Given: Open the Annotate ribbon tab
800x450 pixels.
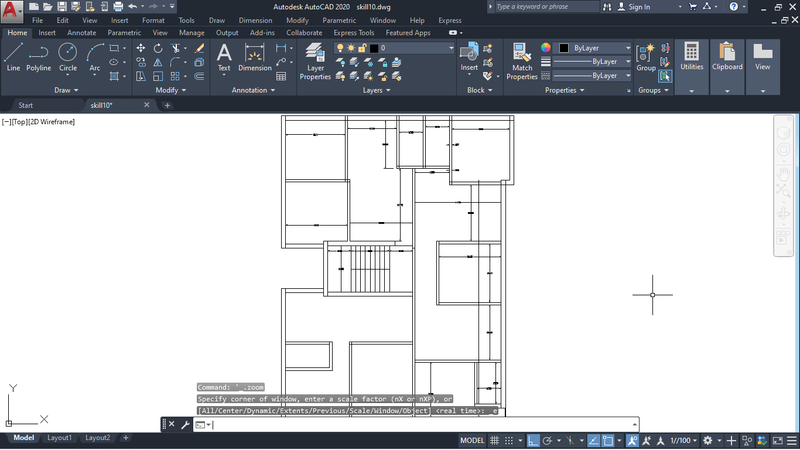Looking at the screenshot, I should pos(82,32).
